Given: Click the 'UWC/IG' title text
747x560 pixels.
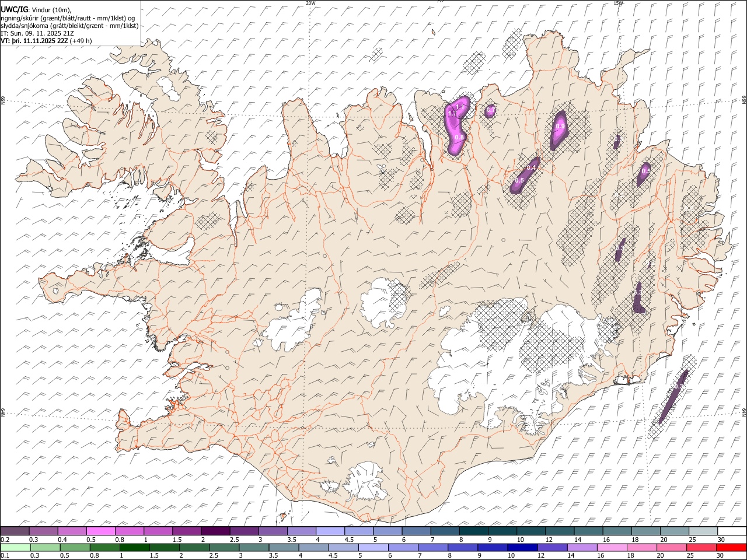Looking at the screenshot, I should 15,9.
